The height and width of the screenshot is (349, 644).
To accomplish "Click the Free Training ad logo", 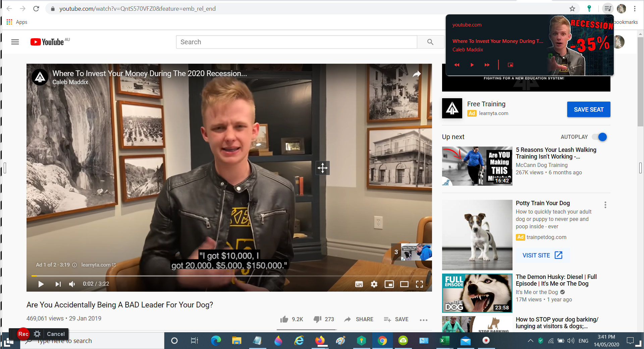I will tap(452, 108).
